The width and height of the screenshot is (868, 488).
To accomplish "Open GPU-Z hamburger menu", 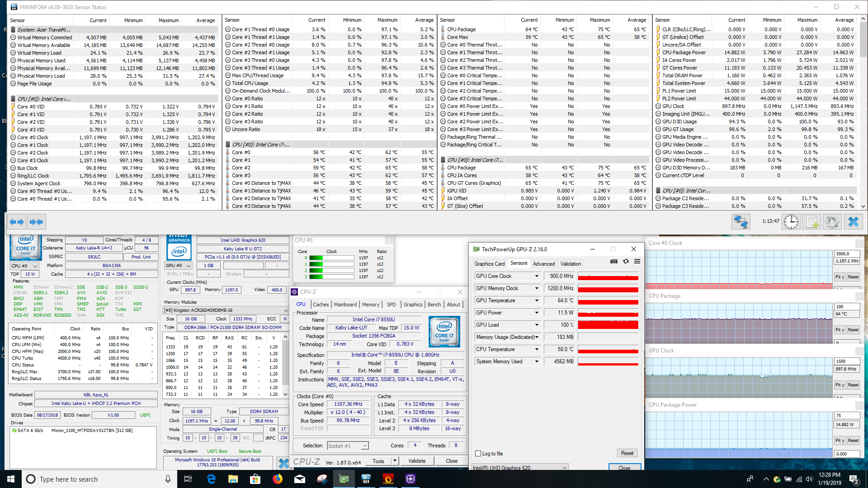I will point(637,261).
